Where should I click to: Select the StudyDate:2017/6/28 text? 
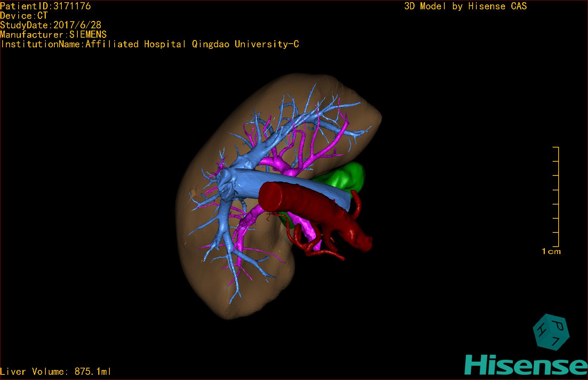51,25
